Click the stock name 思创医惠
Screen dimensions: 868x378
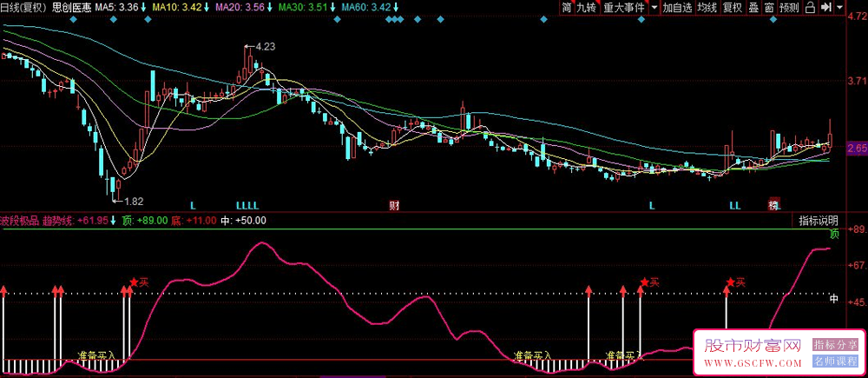click(x=71, y=7)
